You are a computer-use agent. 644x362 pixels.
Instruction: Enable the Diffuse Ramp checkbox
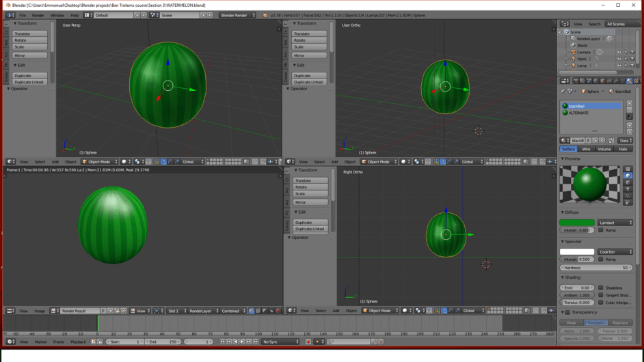(x=601, y=230)
